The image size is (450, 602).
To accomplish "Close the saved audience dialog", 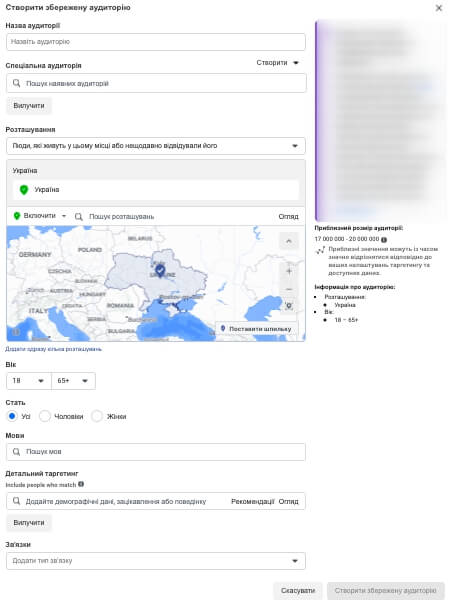I will tap(438, 8).
